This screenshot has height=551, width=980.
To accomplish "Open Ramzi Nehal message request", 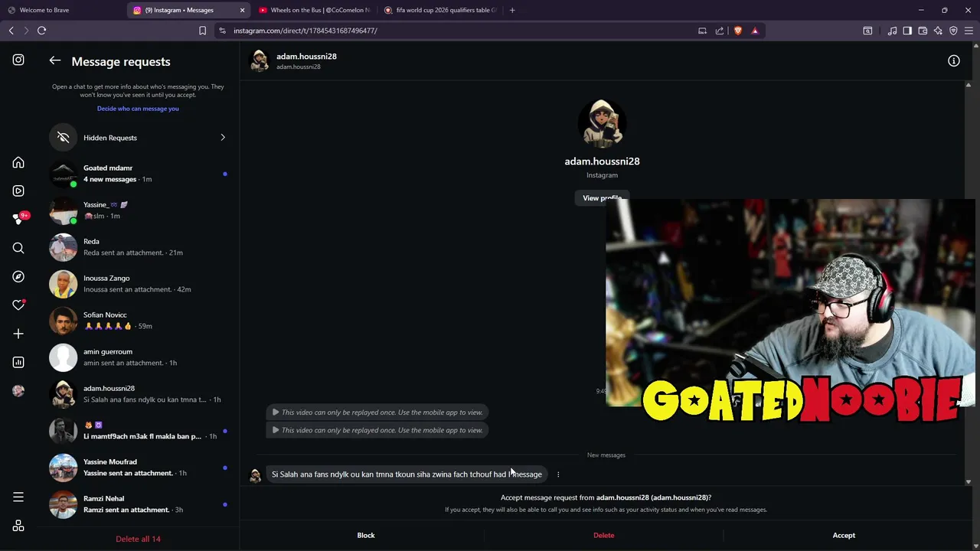I will pos(138,504).
